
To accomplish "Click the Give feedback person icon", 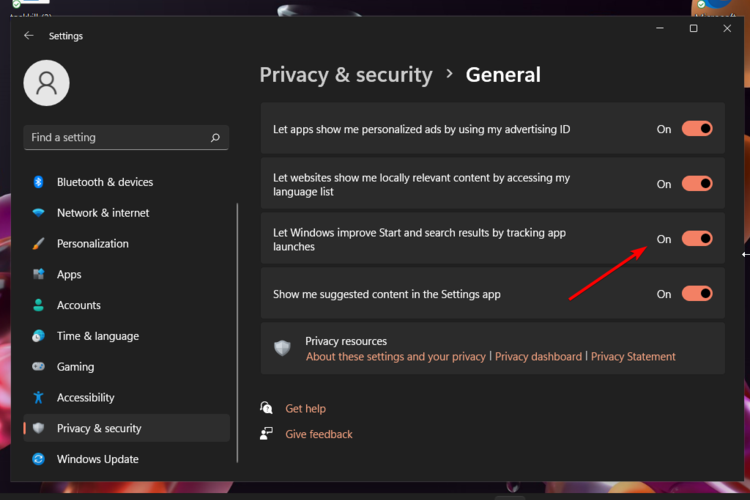I will pos(266,433).
